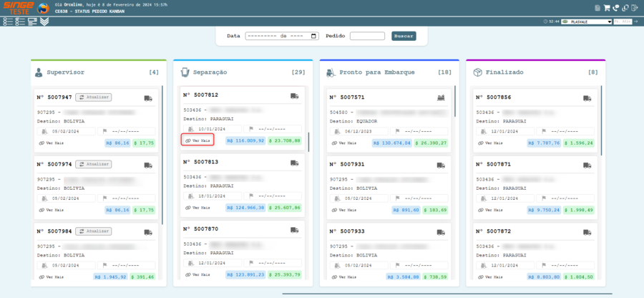Click the round orange logo beside SINGE
644x298 pixels.
tap(44, 9)
